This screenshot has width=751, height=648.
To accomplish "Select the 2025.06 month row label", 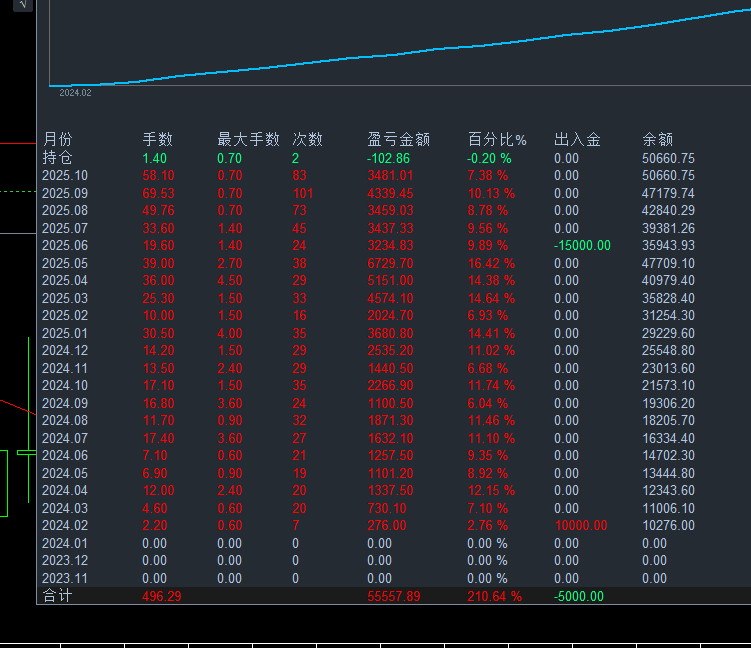I will 65,245.
